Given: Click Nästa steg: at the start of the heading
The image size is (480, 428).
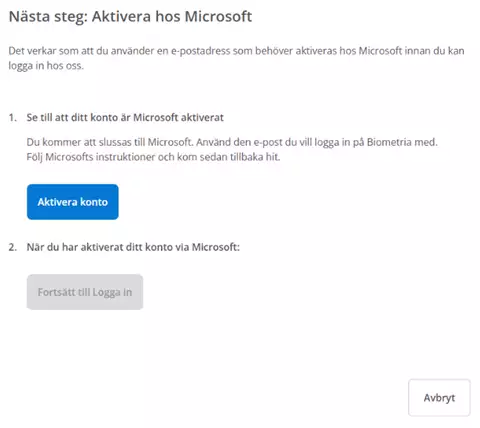Looking at the screenshot, I should pos(48,17).
